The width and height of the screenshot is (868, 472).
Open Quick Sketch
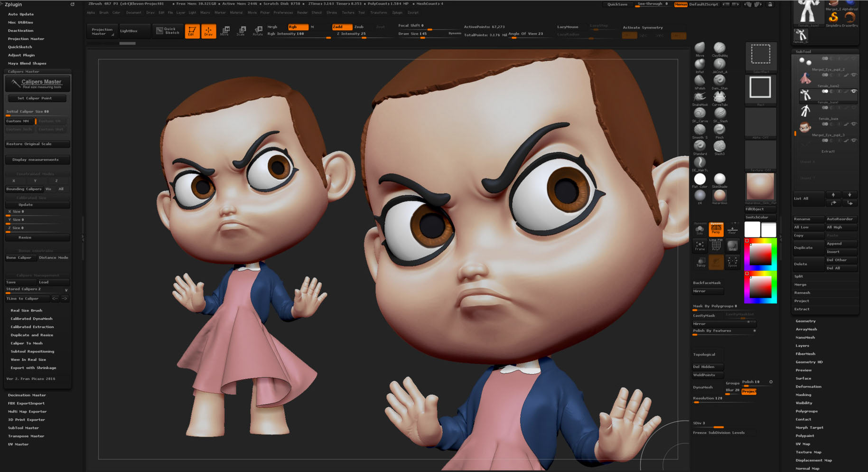168,31
